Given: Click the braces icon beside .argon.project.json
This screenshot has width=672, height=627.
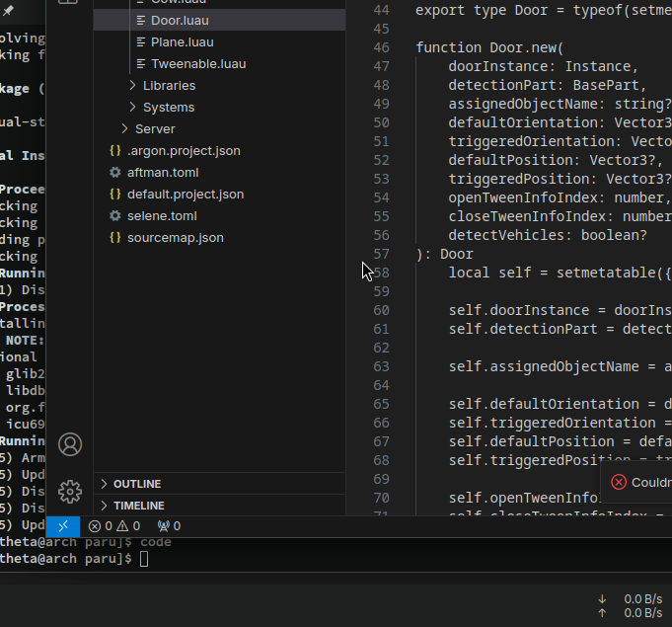Looking at the screenshot, I should (114, 150).
